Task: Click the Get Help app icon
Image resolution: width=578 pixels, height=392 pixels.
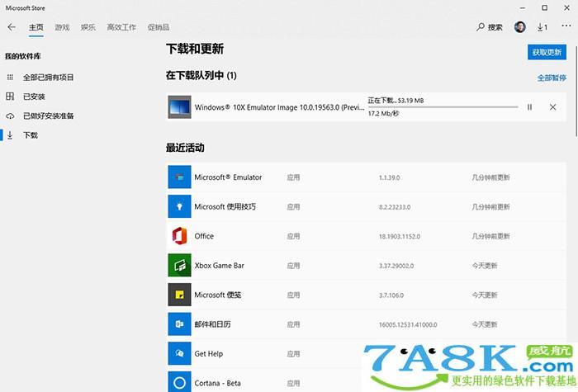Action: click(x=179, y=353)
